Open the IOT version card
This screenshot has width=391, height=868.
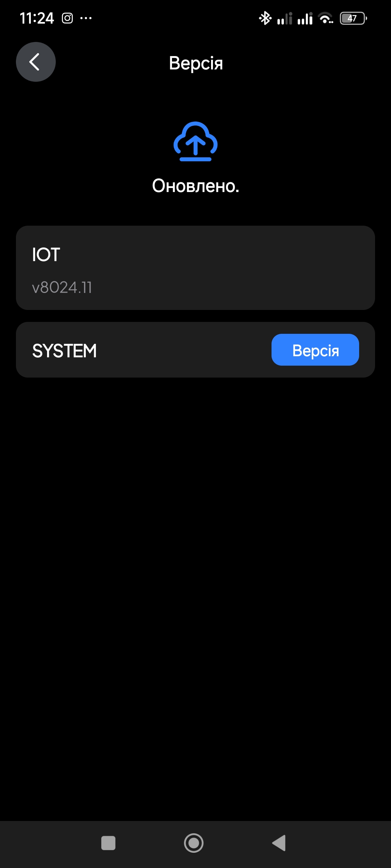(195, 268)
